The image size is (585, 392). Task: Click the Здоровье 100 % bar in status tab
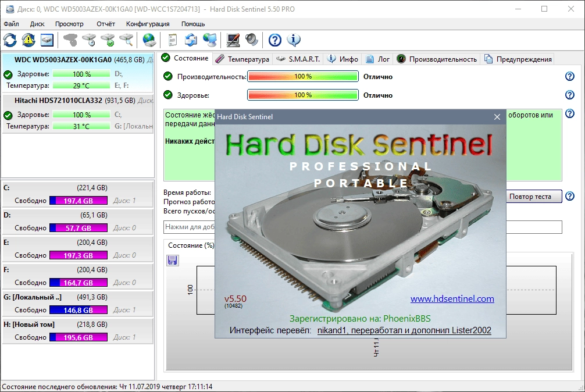[302, 95]
